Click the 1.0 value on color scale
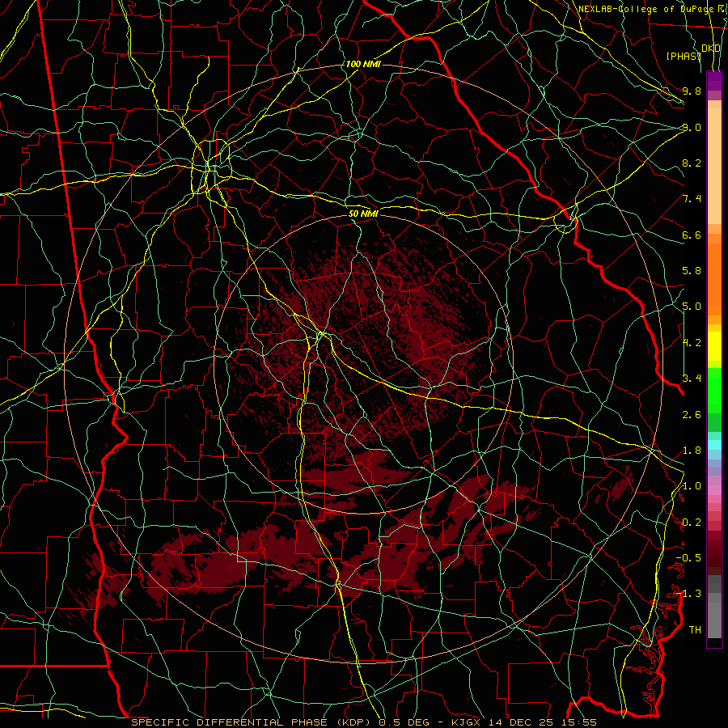This screenshot has height=728, width=728. coord(692,486)
